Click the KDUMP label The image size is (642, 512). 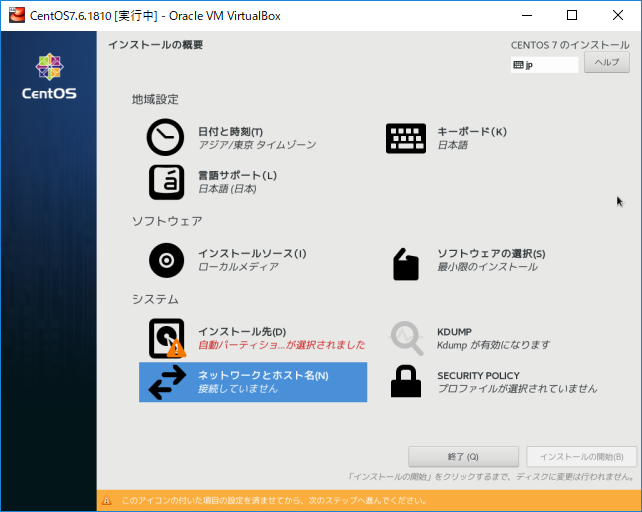(454, 332)
